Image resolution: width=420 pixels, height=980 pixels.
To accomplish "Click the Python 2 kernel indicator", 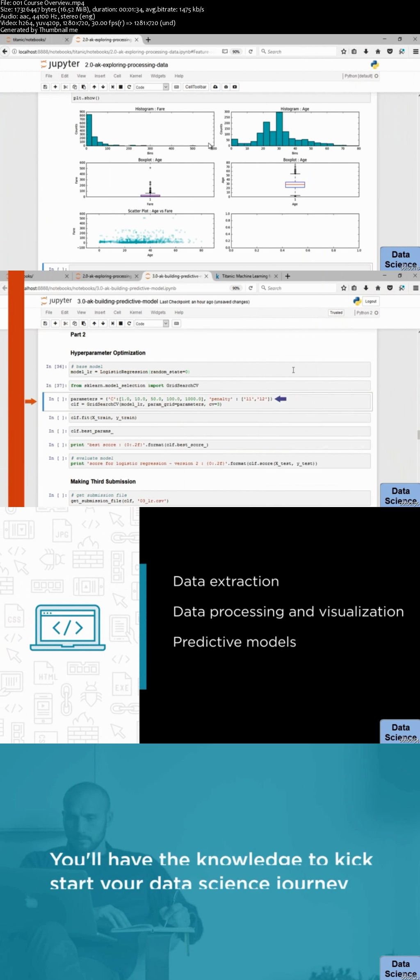I will 367,313.
